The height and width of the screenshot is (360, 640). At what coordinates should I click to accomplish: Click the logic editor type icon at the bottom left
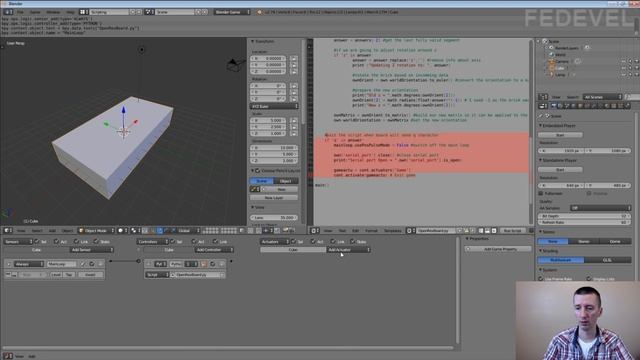7,356
